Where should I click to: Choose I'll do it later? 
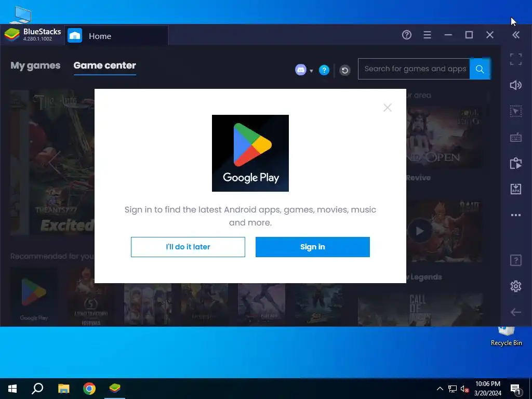(188, 247)
